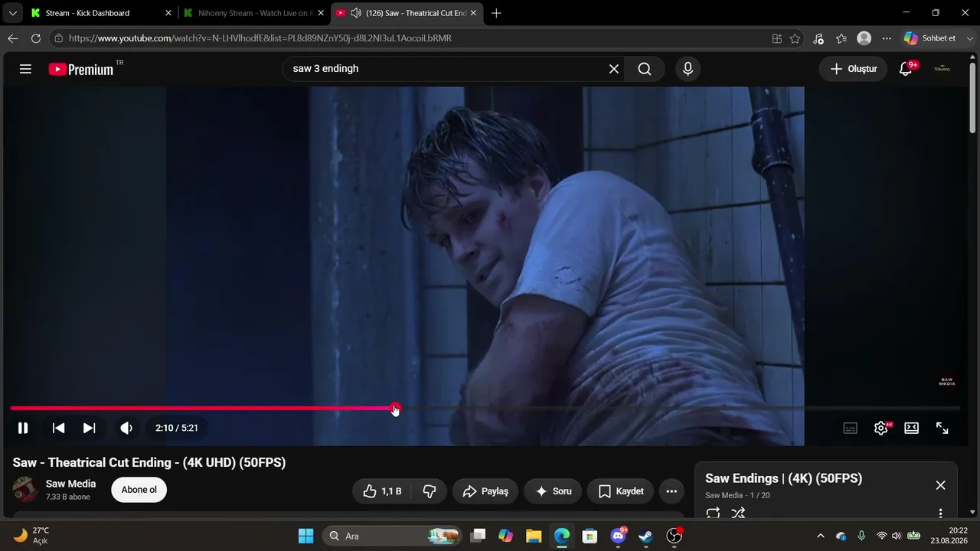This screenshot has height=551, width=980.
Task: View site information lock icon
Action: coord(58,38)
